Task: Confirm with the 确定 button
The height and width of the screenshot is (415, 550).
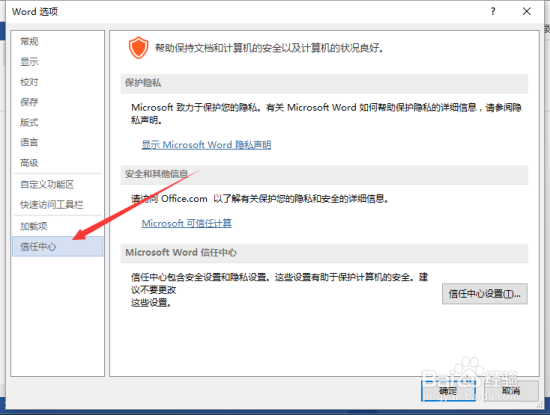Action: pos(448,391)
